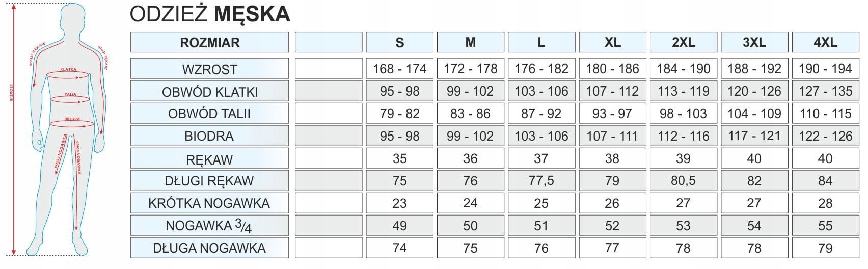Click the OBWÓD TALII row label
Viewport: 868px width, 269px height.
click(209, 114)
